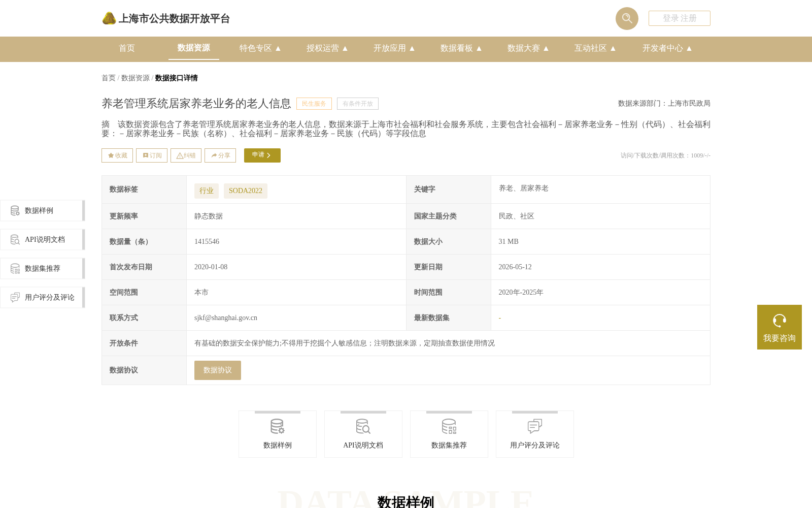Click the 民政、社区 theme classification value

[x=517, y=216]
